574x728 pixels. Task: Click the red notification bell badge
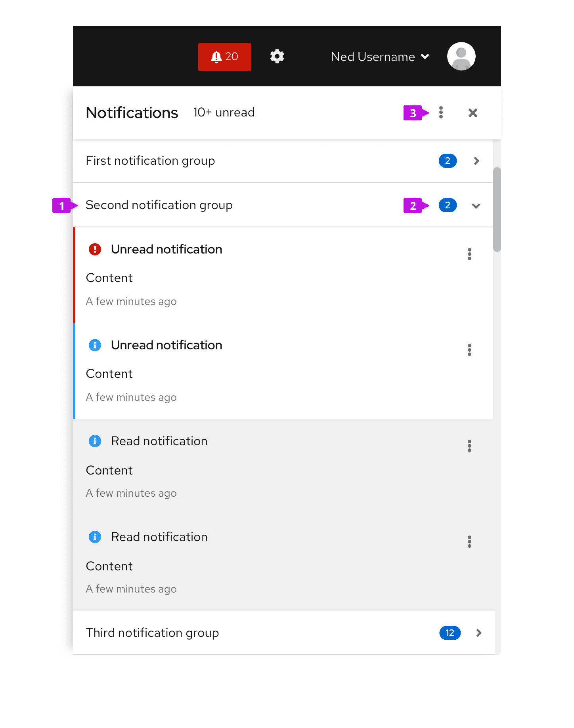coord(224,57)
